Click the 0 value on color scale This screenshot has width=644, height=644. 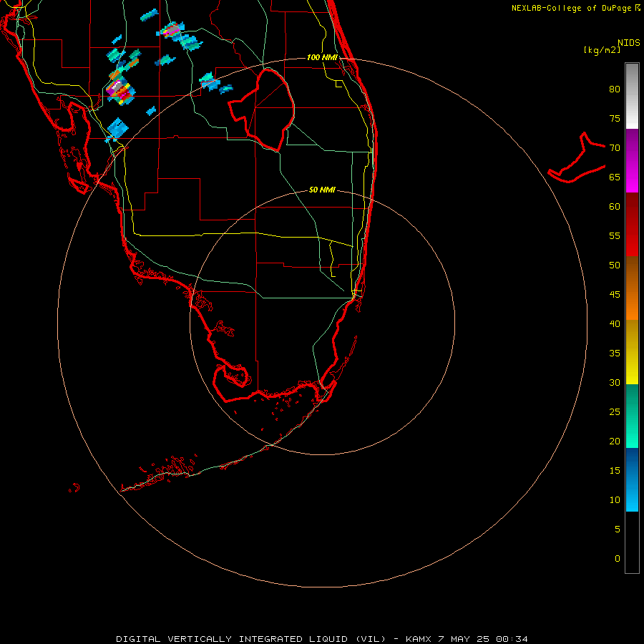(618, 559)
